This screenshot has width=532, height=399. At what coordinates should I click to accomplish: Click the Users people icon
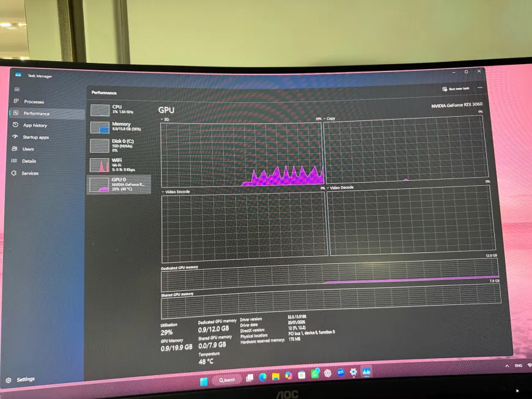[x=15, y=148]
